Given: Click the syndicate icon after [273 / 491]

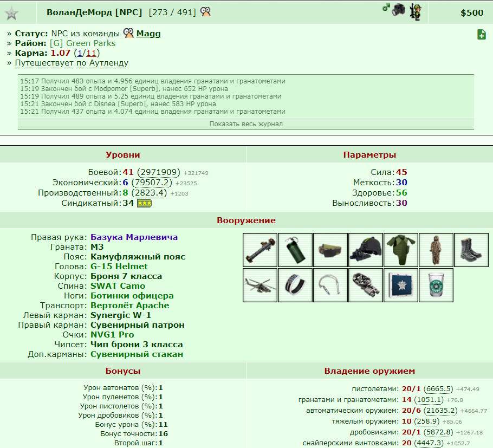Looking at the screenshot, I should pos(205,12).
